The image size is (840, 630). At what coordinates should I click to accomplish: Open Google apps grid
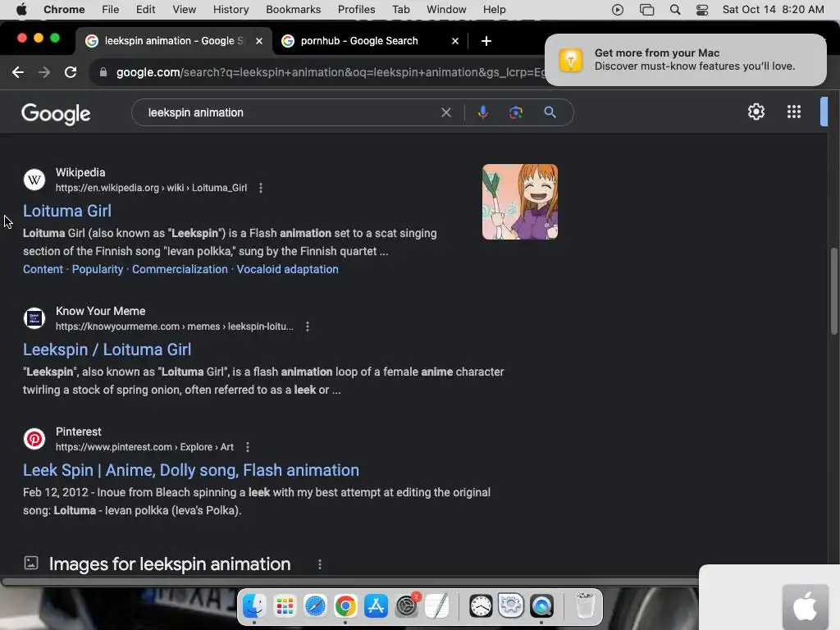pyautogui.click(x=794, y=112)
